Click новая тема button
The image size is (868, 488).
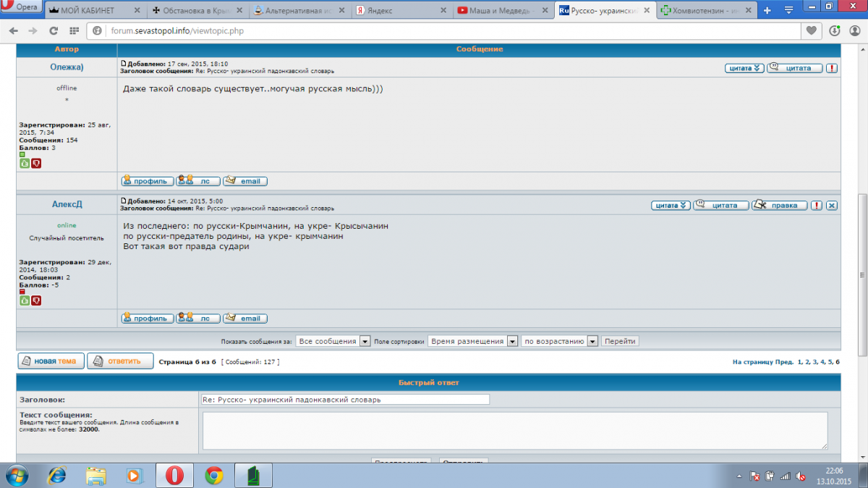[51, 361]
